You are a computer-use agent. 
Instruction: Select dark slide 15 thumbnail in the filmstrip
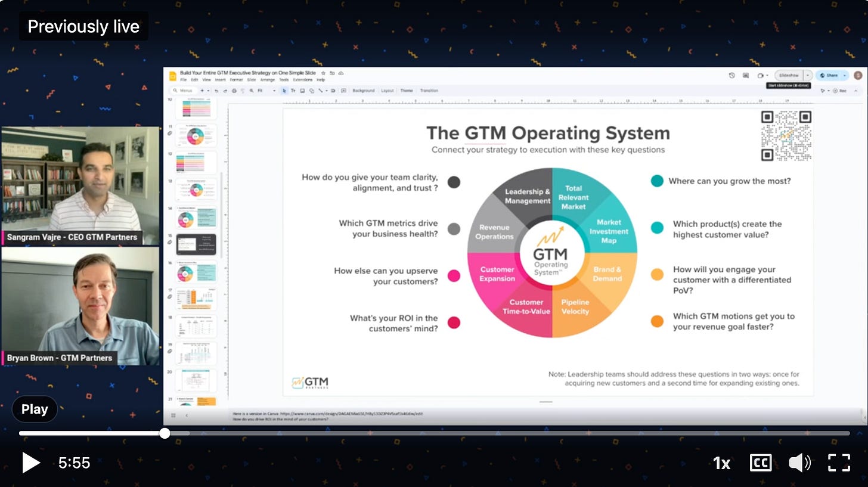(196, 244)
